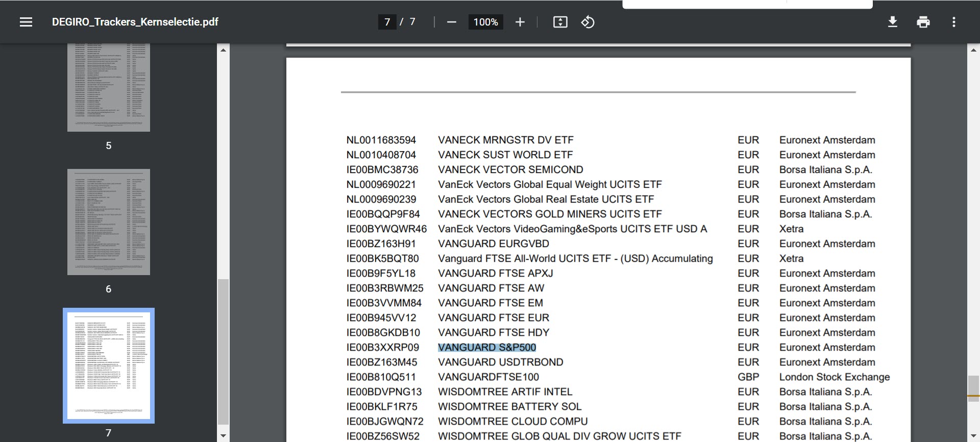Image resolution: width=980 pixels, height=442 pixels.
Task: Click Vanguard FTSE All-World Accumulating entry
Action: (575, 259)
